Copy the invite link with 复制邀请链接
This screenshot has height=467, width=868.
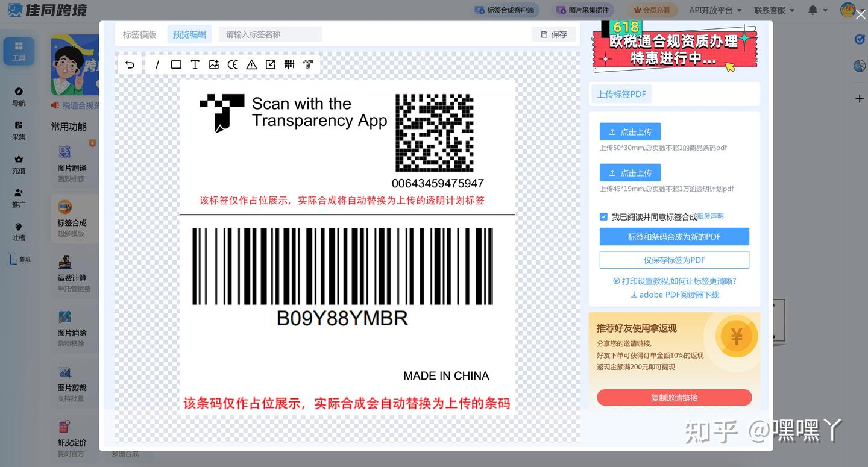[x=675, y=398]
